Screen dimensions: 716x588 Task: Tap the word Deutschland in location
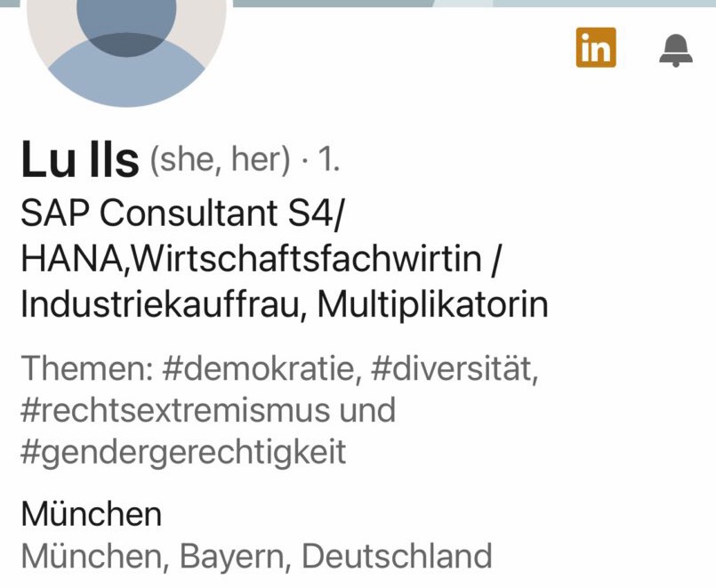397,557
